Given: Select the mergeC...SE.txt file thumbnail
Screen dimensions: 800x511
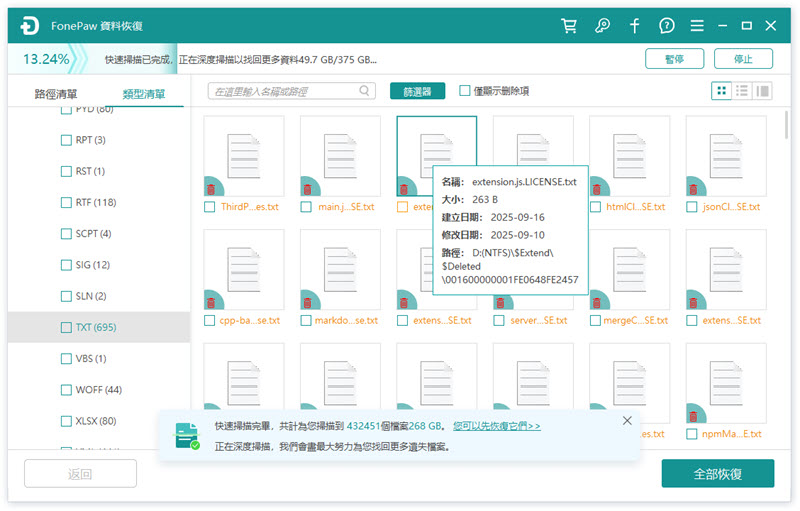Looking at the screenshot, I should 630,269.
